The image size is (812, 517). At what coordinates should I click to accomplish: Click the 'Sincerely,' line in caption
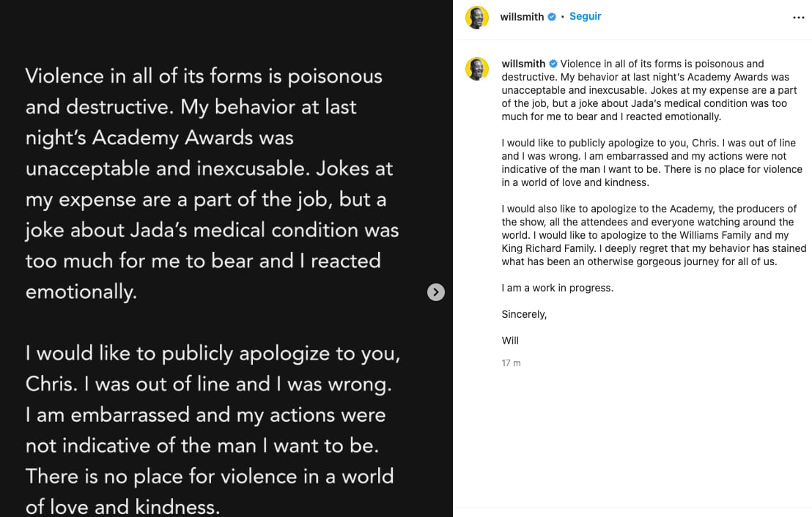pos(524,314)
